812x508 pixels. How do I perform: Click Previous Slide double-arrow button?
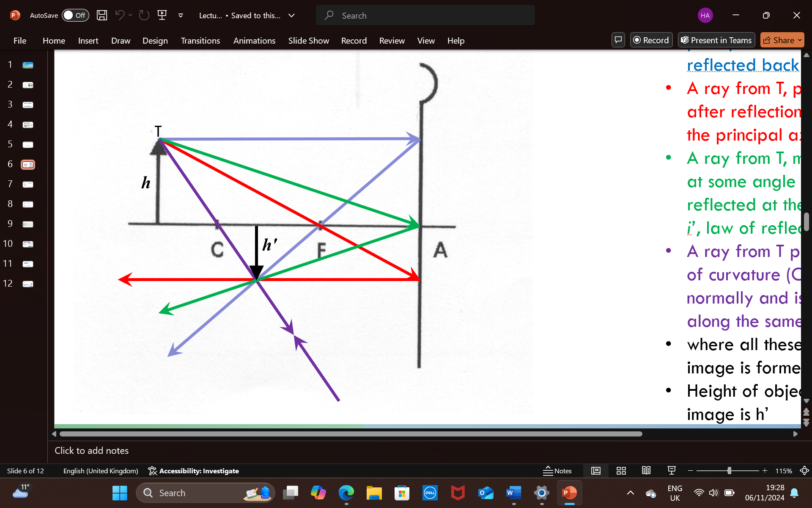coord(807,412)
